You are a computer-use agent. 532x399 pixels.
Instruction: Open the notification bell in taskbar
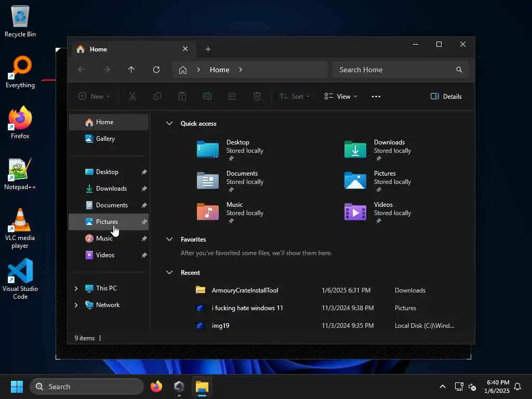tap(517, 387)
